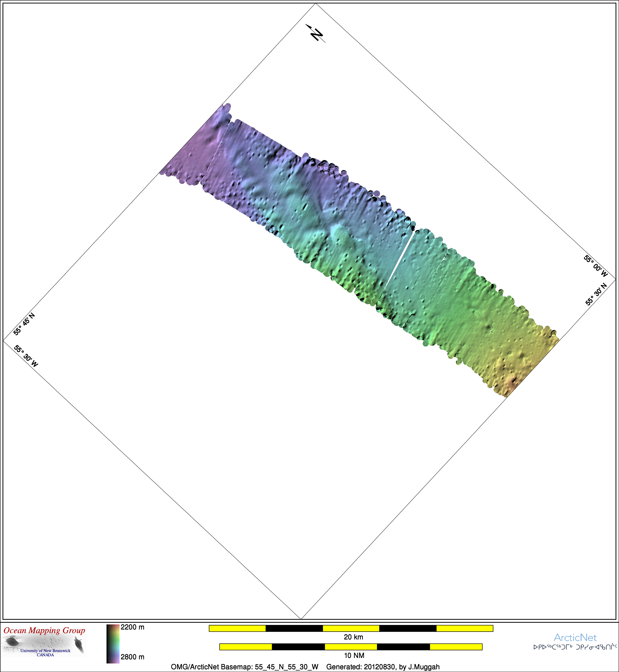Click the 10 NM scale bar

pyautogui.click(x=351, y=647)
